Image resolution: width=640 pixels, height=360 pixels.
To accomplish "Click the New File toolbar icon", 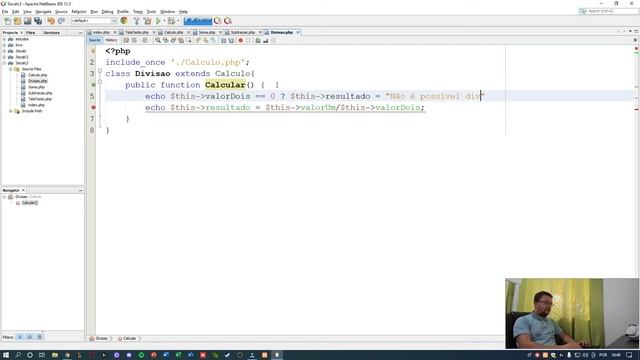I will pos(7,21).
